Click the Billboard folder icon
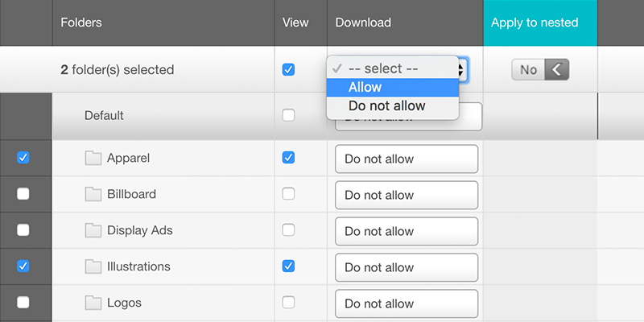 [93, 194]
